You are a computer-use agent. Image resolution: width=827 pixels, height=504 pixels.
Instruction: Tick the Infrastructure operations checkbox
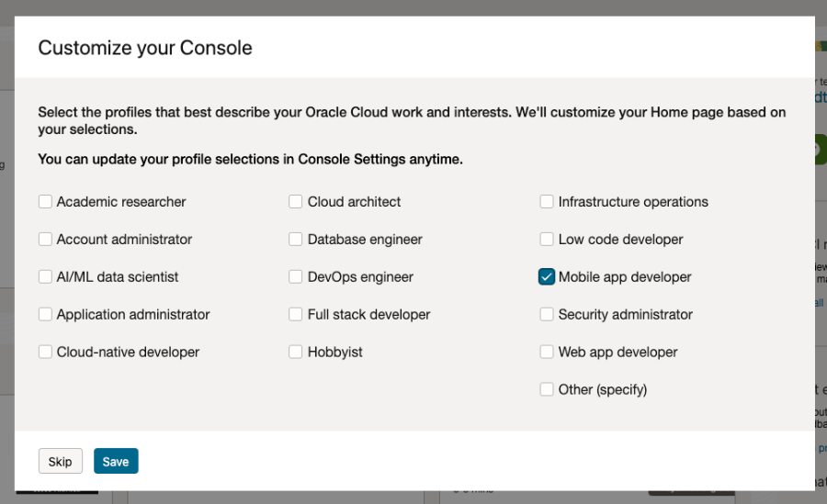click(x=547, y=202)
